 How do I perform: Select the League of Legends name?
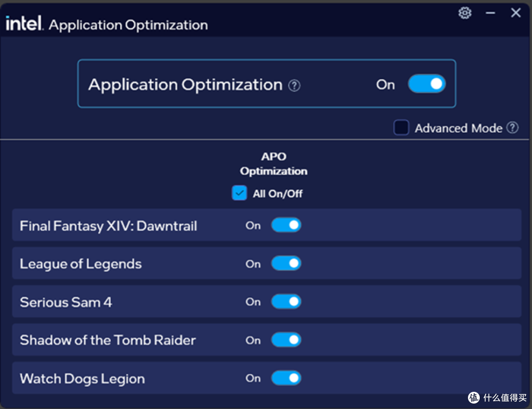tap(80, 264)
